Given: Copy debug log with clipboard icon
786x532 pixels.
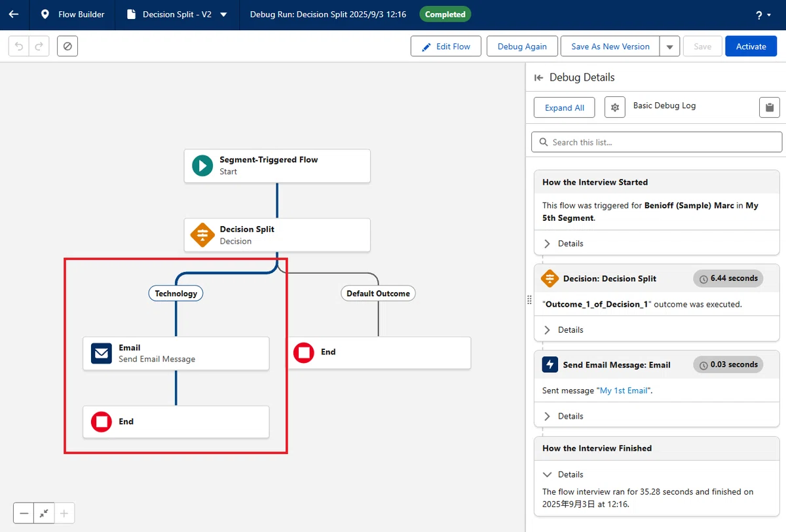Looking at the screenshot, I should pos(770,107).
